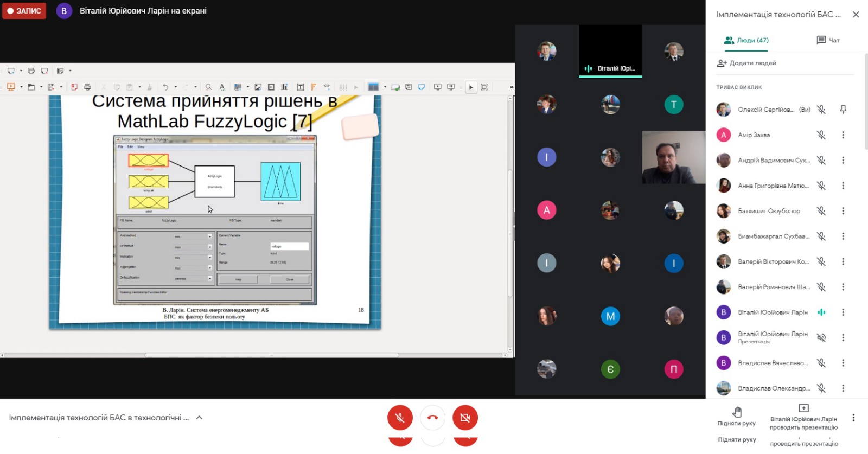The height and width of the screenshot is (454, 868).
Task: Click the Zoom and Pan icon
Action: pos(484,87)
